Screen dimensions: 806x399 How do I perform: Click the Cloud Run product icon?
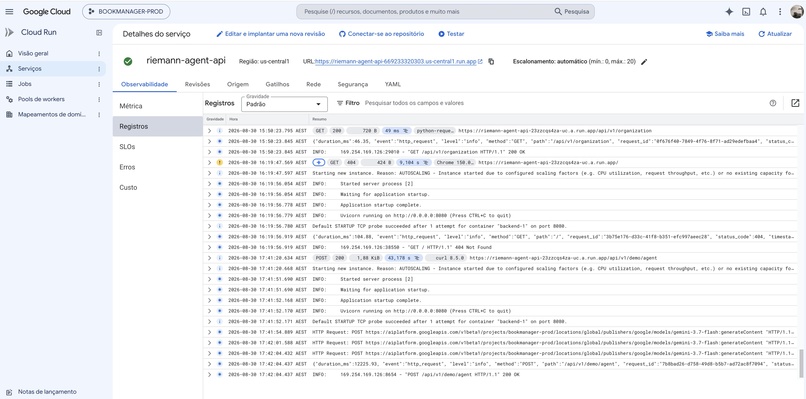(9, 32)
